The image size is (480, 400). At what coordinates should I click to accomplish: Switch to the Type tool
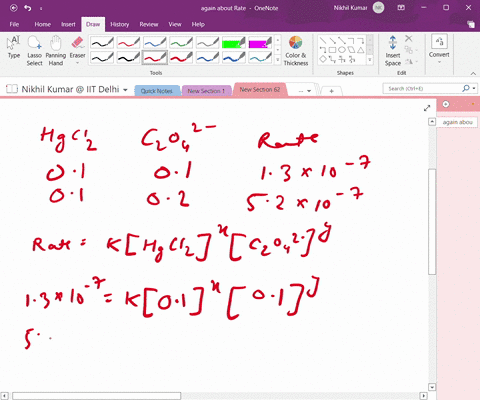pos(14,48)
